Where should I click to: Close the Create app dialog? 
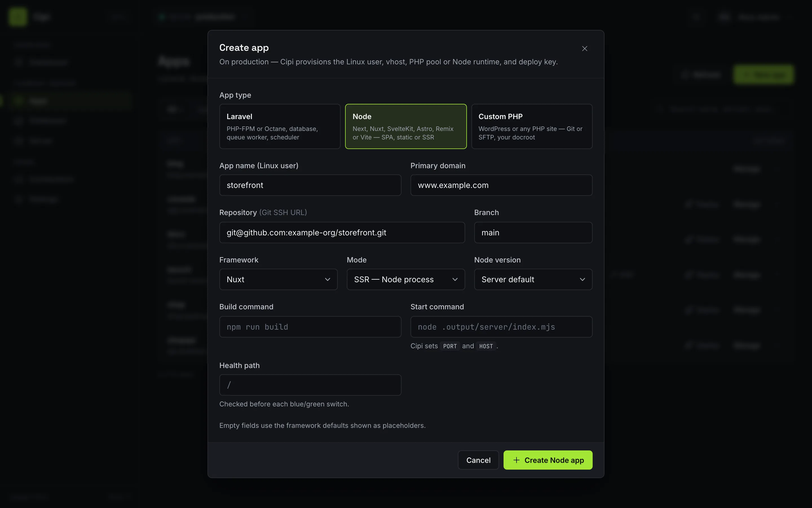pyautogui.click(x=584, y=49)
